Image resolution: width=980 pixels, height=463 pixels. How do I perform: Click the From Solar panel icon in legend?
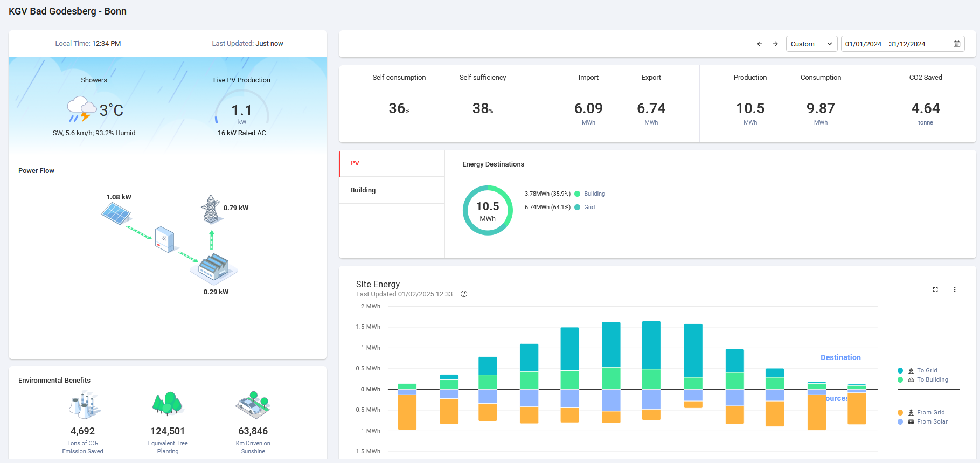coord(911,421)
